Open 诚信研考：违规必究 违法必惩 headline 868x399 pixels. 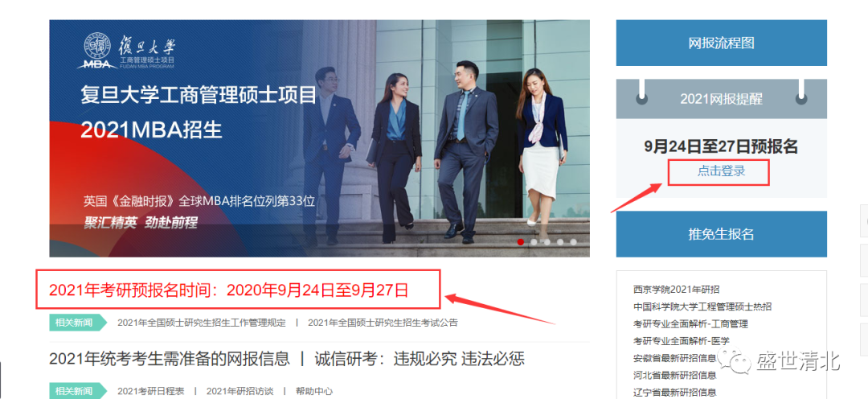coord(420,359)
